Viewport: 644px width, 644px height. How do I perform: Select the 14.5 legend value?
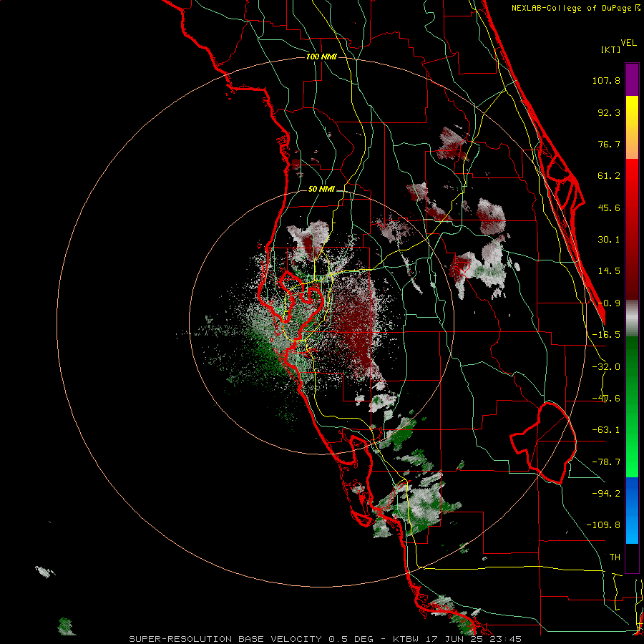click(x=609, y=271)
